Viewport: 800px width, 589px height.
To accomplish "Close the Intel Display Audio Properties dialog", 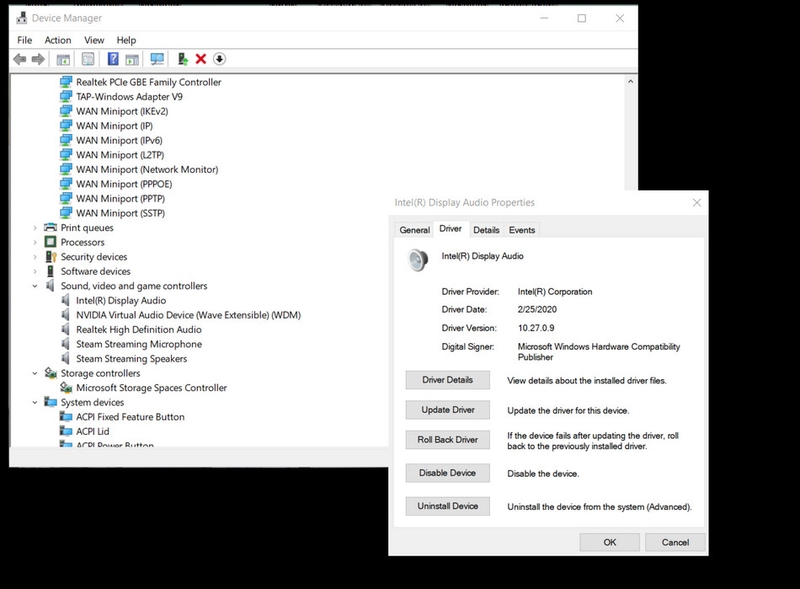I will [697, 203].
